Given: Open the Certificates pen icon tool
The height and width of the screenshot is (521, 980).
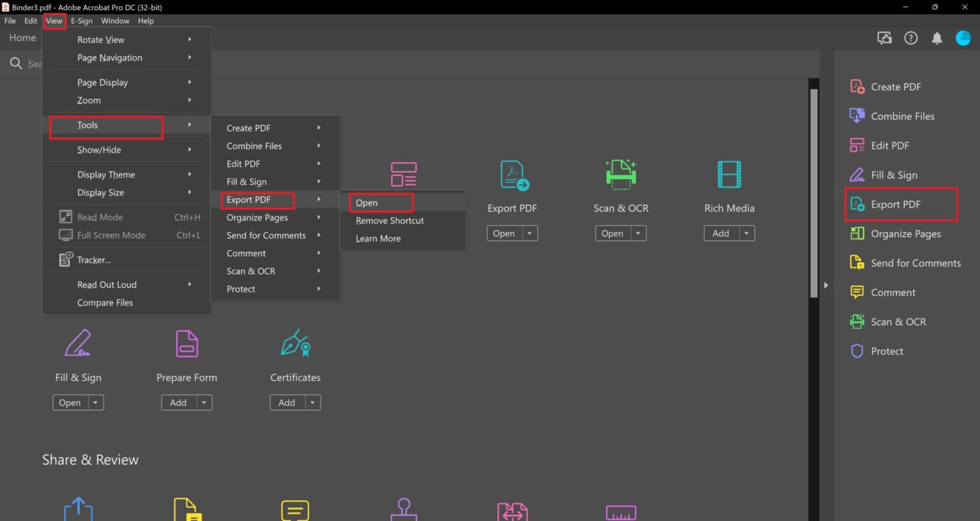Looking at the screenshot, I should [x=295, y=344].
